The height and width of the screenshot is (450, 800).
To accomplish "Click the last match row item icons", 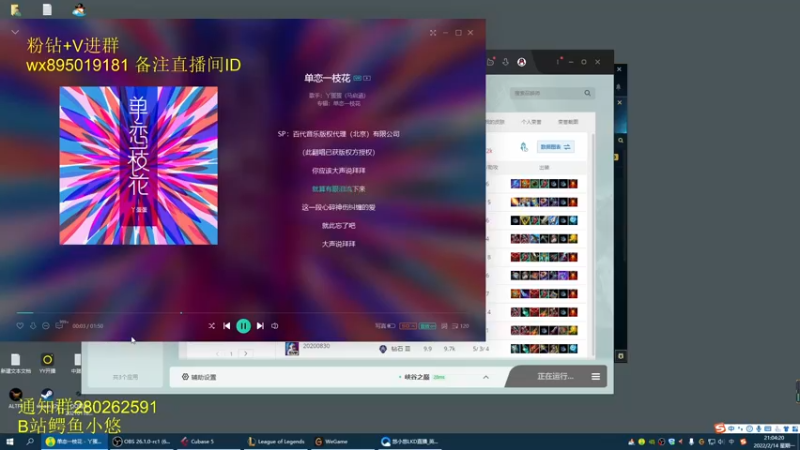I will [544, 349].
